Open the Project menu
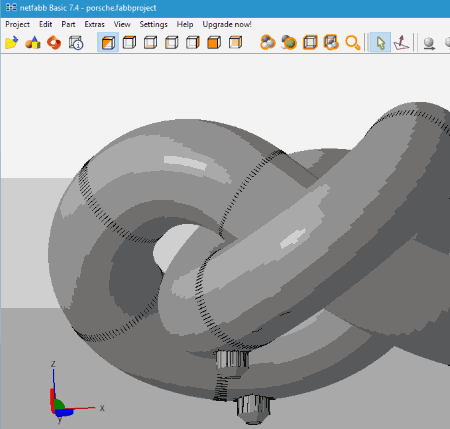This screenshot has height=429, width=450. pos(17,24)
